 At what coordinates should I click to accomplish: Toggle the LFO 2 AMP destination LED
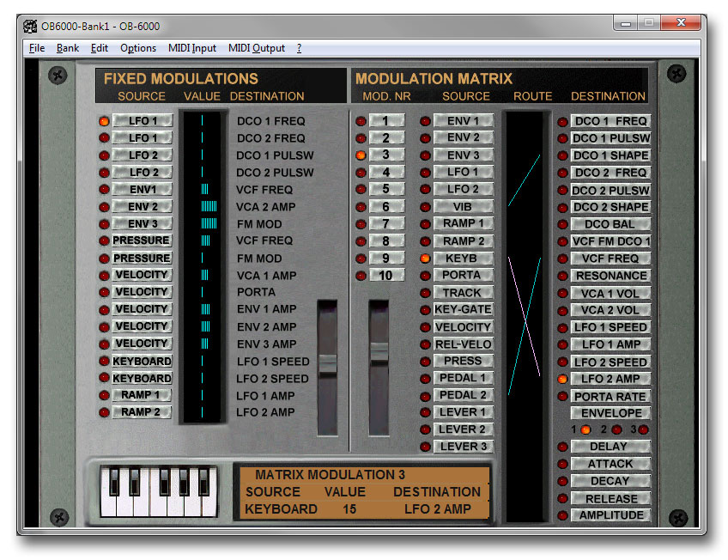coord(562,380)
